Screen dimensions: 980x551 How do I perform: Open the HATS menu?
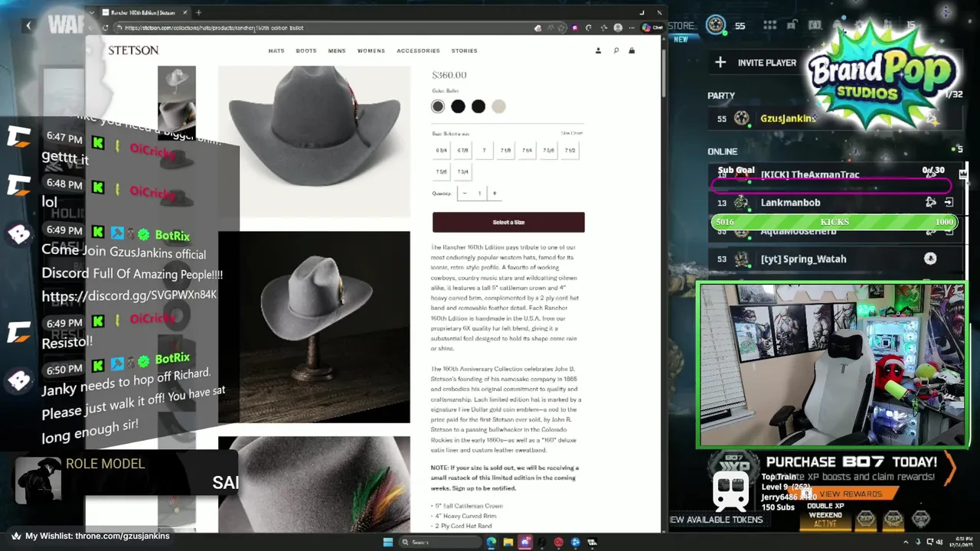276,51
